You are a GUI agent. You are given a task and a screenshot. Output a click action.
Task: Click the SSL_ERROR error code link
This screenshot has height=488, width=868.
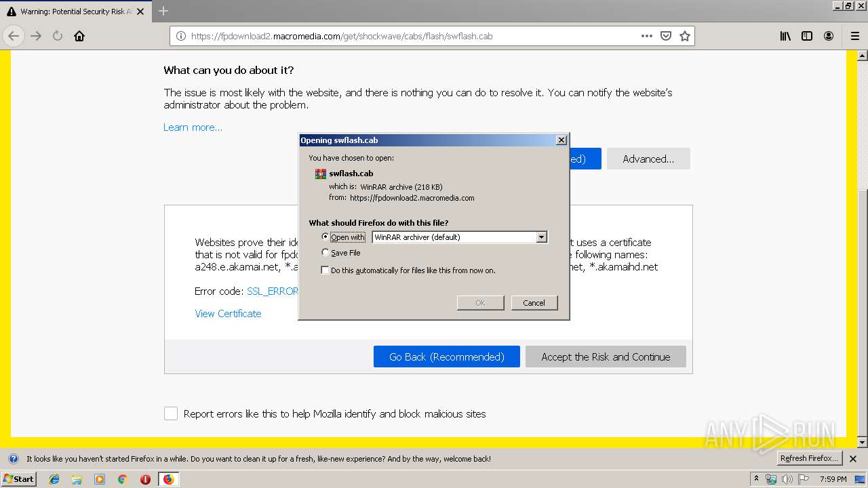[273, 291]
